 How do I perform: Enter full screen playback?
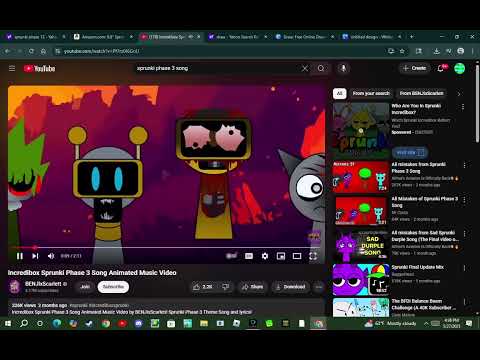coord(313,256)
